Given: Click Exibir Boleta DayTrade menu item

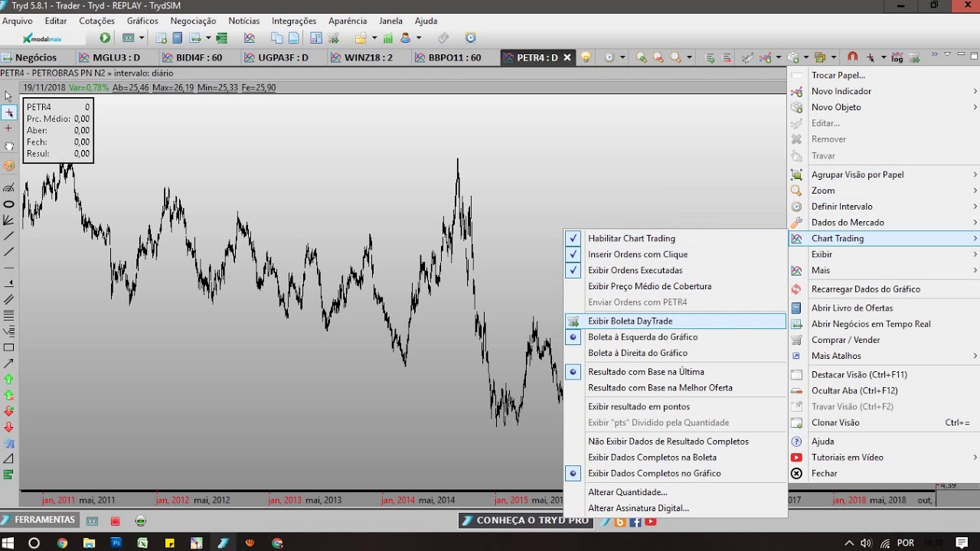Looking at the screenshot, I should pyautogui.click(x=675, y=321).
